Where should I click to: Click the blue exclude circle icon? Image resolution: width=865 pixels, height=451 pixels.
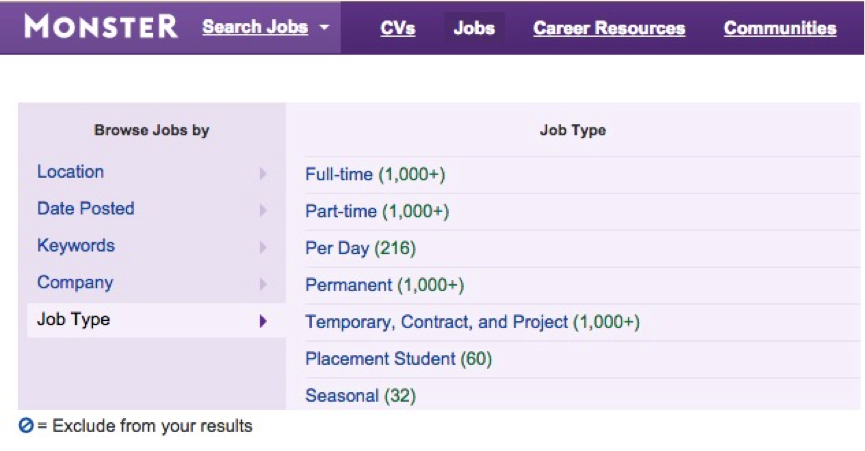(x=26, y=426)
